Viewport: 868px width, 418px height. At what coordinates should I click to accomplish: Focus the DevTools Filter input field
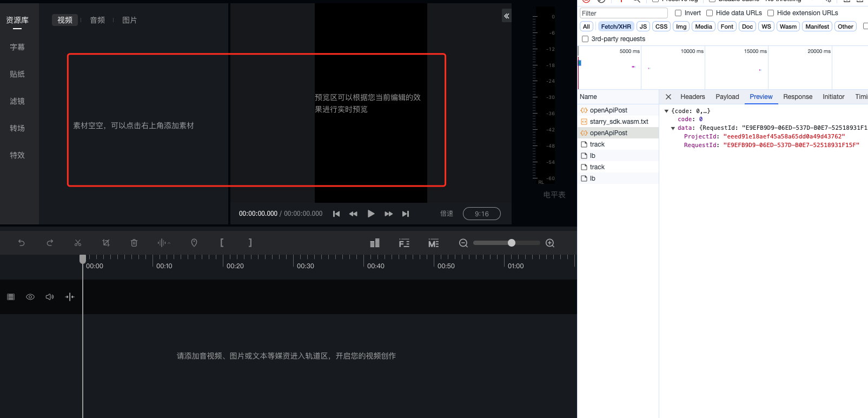[624, 13]
